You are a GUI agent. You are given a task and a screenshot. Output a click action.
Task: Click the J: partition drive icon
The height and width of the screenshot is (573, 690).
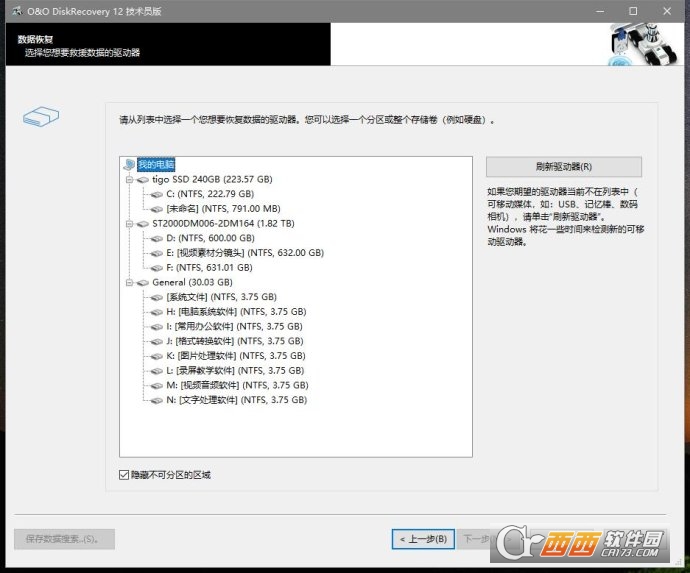point(156,342)
